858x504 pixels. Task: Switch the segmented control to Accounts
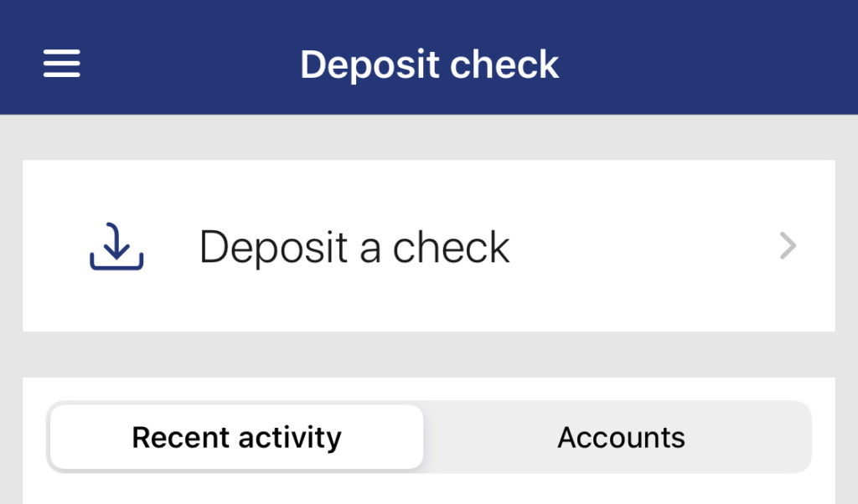(x=621, y=436)
